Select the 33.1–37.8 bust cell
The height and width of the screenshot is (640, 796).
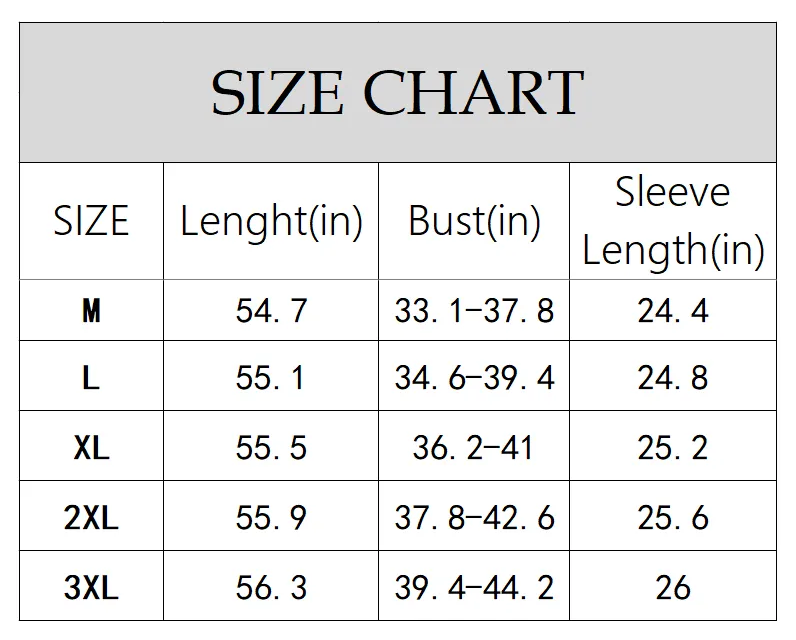[x=474, y=310]
